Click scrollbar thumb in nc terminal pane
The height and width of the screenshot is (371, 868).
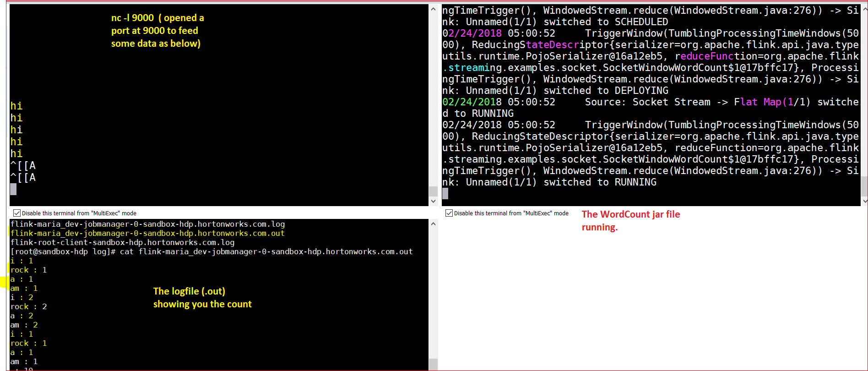[x=433, y=191]
